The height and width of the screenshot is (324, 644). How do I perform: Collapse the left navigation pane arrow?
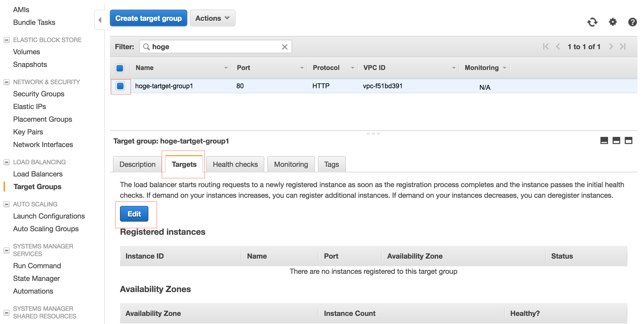(100, 20)
